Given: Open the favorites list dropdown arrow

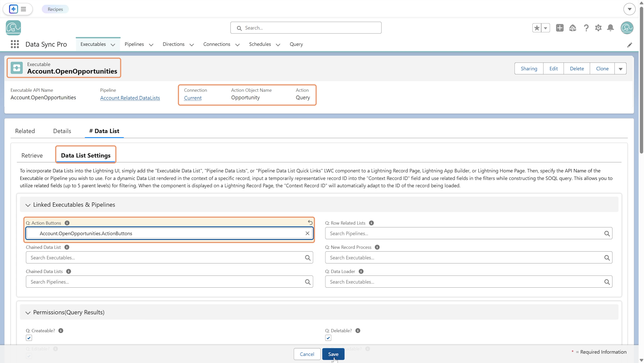Looking at the screenshot, I should [x=545, y=28].
